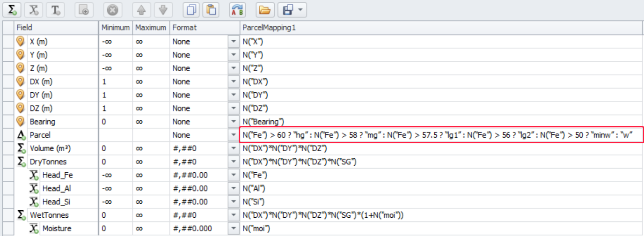This screenshot has height=236, width=644.
Task: Select the N("Bearing") mapping cell
Action: (442, 122)
